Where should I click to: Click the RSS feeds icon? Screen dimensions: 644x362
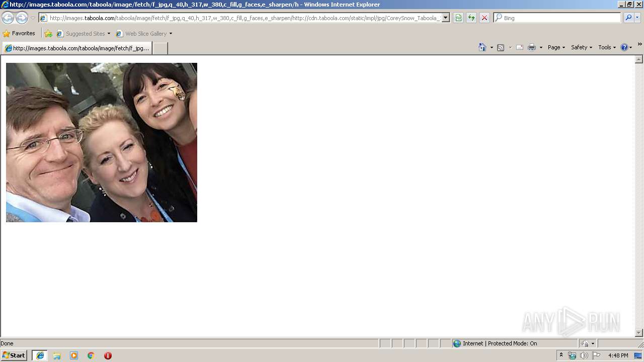pyautogui.click(x=501, y=47)
